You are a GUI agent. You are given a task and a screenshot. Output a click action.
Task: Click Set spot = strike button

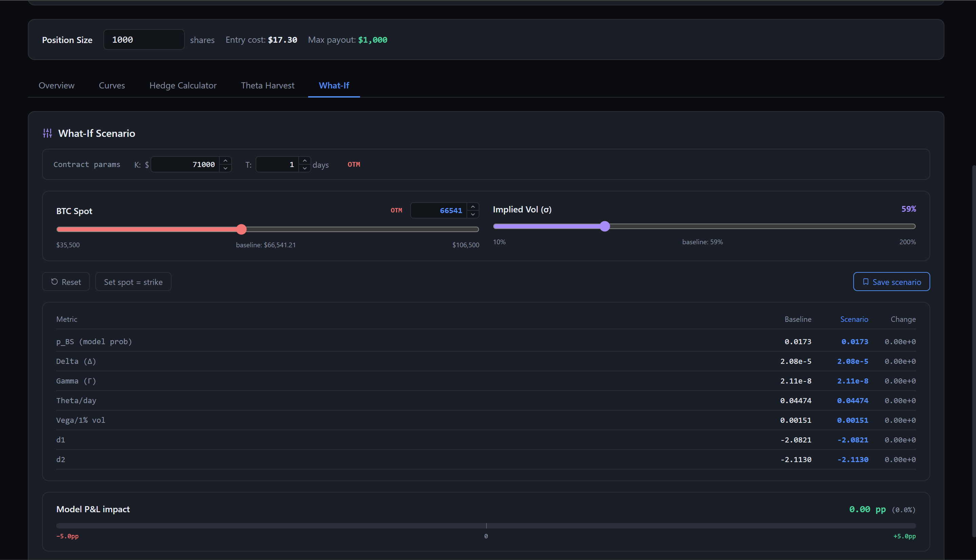pyautogui.click(x=133, y=282)
